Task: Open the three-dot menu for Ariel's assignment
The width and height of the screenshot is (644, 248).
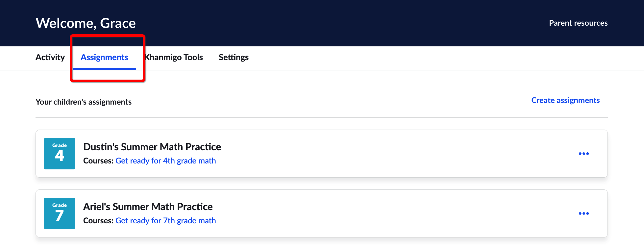Action: [584, 213]
